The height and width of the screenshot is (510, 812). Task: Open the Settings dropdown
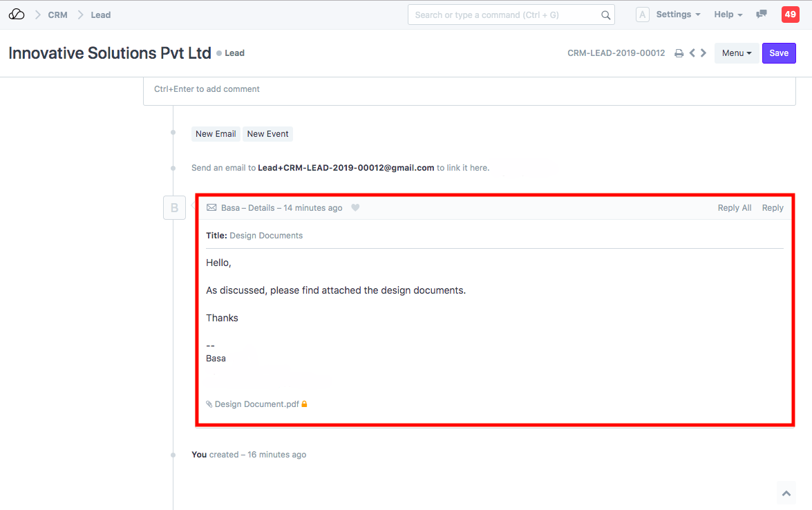pyautogui.click(x=678, y=15)
